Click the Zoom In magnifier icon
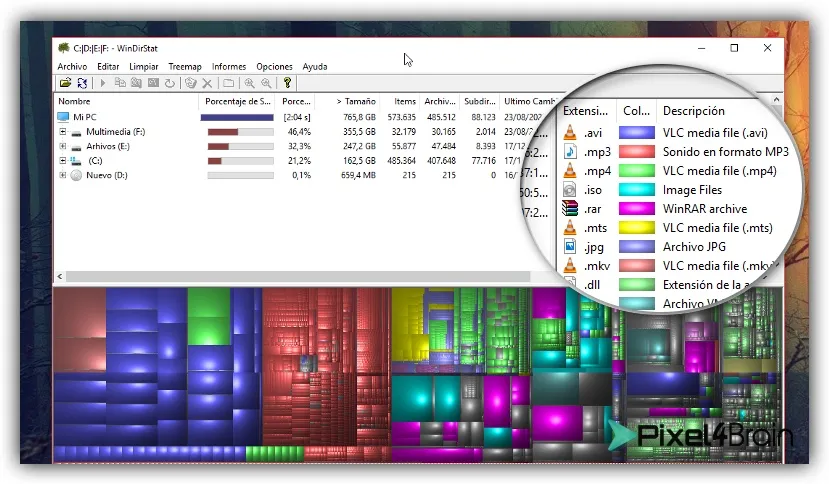 pyautogui.click(x=249, y=83)
